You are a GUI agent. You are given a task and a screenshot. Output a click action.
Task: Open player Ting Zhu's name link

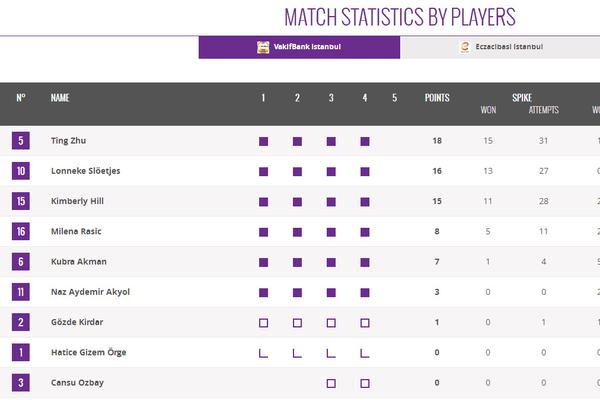point(68,141)
